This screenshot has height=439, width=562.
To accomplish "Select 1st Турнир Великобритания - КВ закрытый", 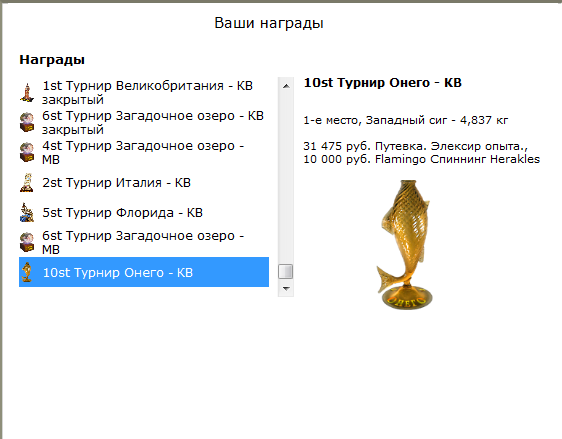I will (144, 92).
